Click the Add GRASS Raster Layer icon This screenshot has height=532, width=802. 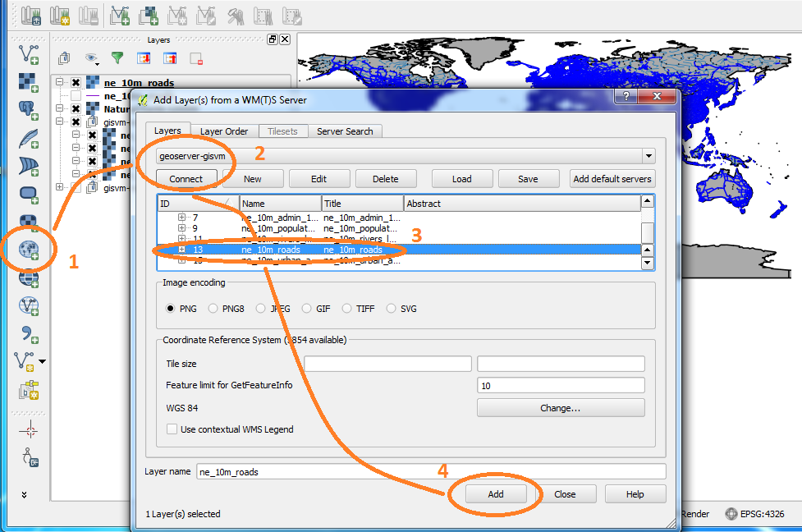(149, 16)
